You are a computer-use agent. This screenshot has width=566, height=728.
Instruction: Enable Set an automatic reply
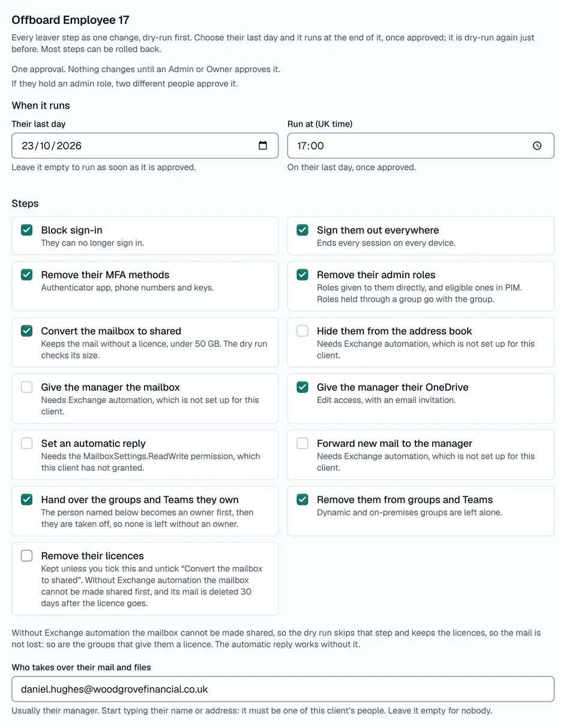(x=26, y=443)
